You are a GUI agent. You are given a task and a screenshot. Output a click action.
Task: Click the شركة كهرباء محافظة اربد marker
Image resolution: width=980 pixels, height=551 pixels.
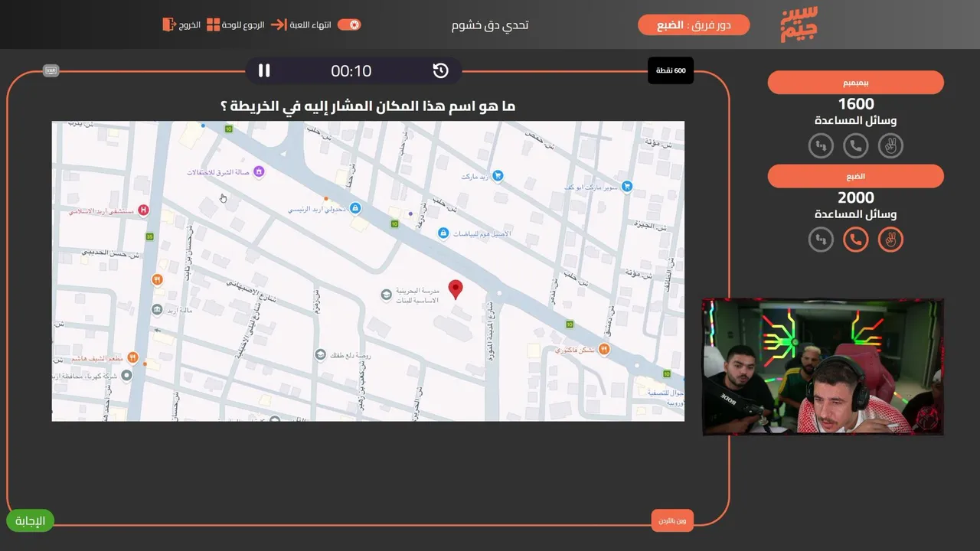[x=127, y=375]
